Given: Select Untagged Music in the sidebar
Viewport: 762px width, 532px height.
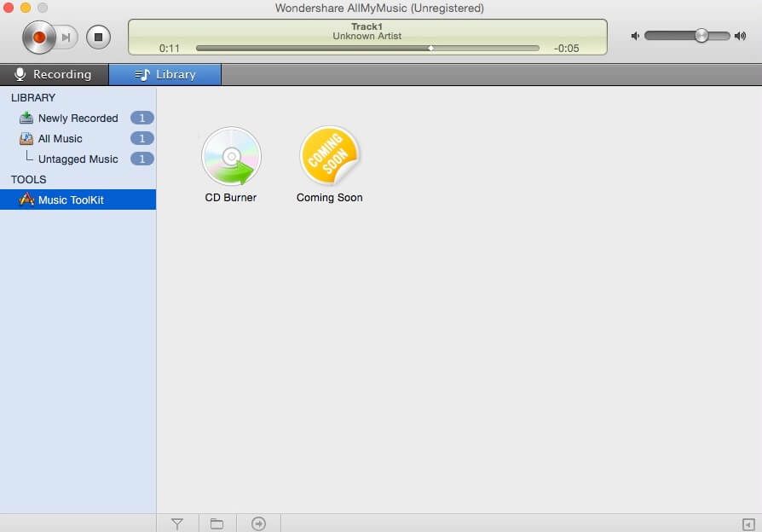Looking at the screenshot, I should [78, 159].
